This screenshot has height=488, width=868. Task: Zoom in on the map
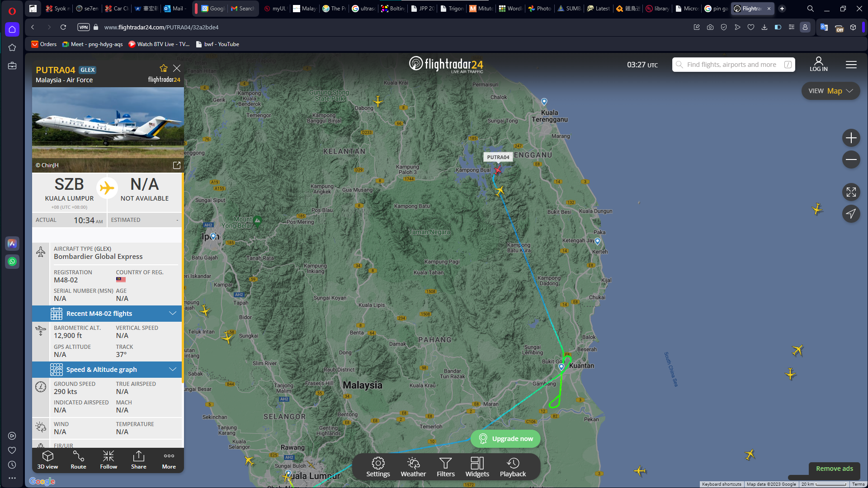pos(851,138)
